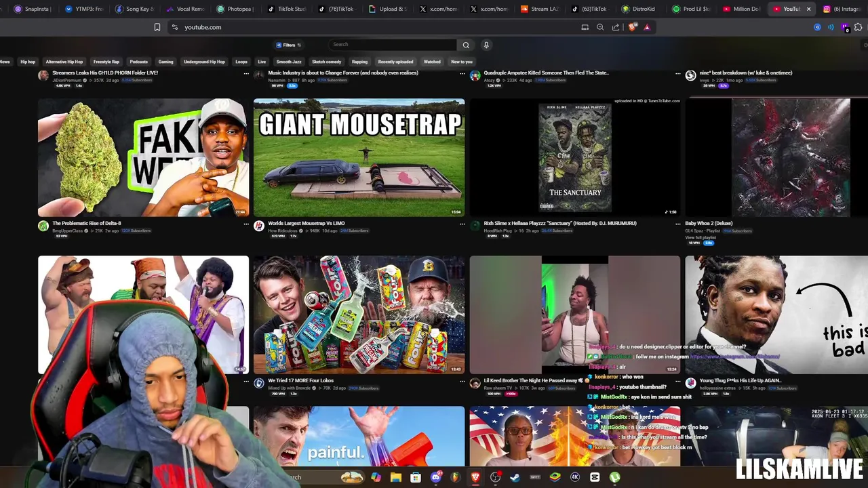Click the search magnifier button
868x488 pixels.
point(466,45)
